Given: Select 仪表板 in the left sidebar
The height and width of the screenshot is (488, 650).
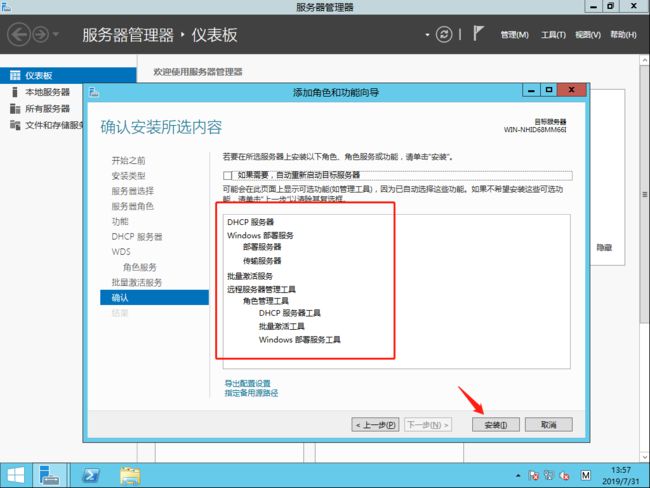Looking at the screenshot, I should point(68,75).
